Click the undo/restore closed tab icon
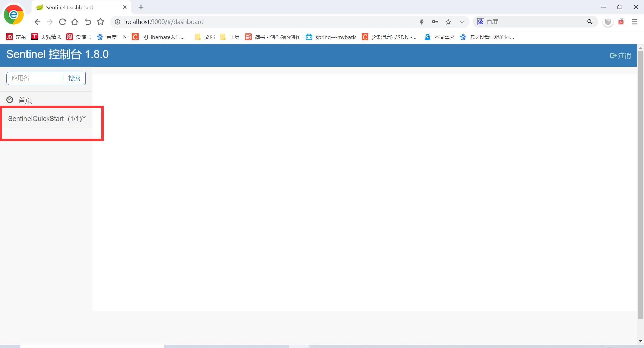Screen dimensions: 644x348 pyautogui.click(x=88, y=22)
